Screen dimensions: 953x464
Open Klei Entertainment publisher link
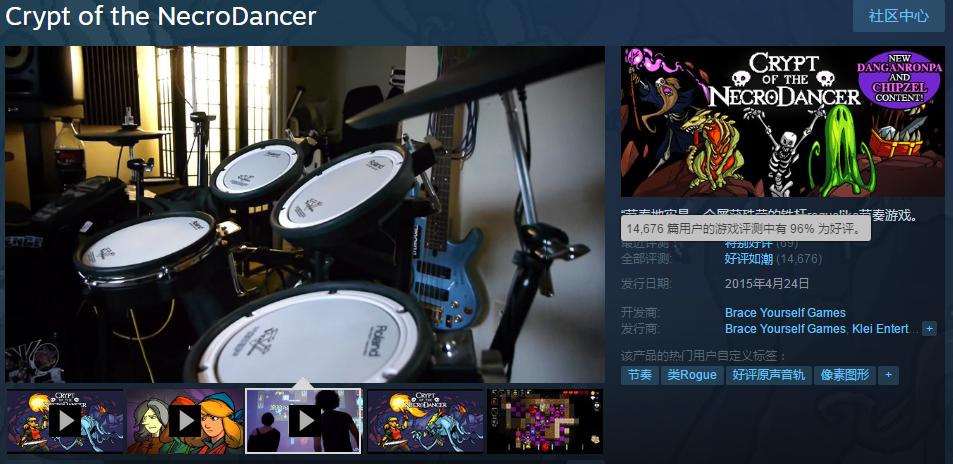(884, 328)
